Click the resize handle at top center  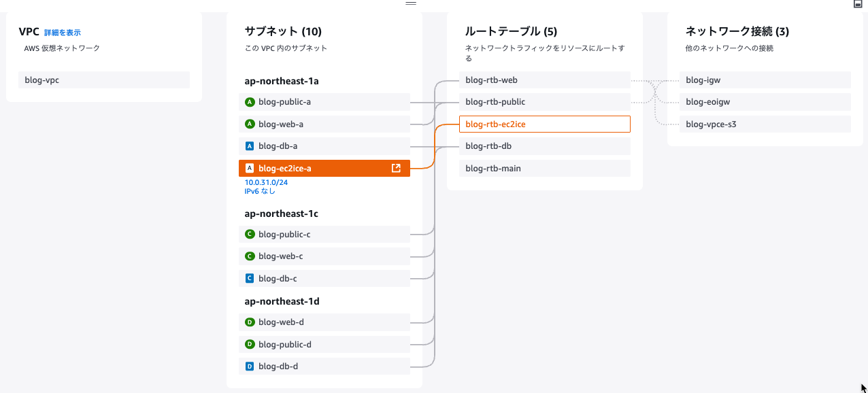pyautogui.click(x=411, y=3)
